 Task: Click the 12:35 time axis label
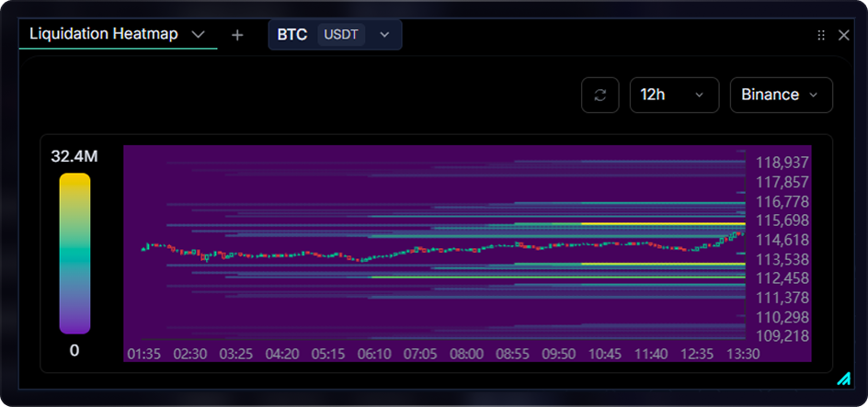click(697, 354)
